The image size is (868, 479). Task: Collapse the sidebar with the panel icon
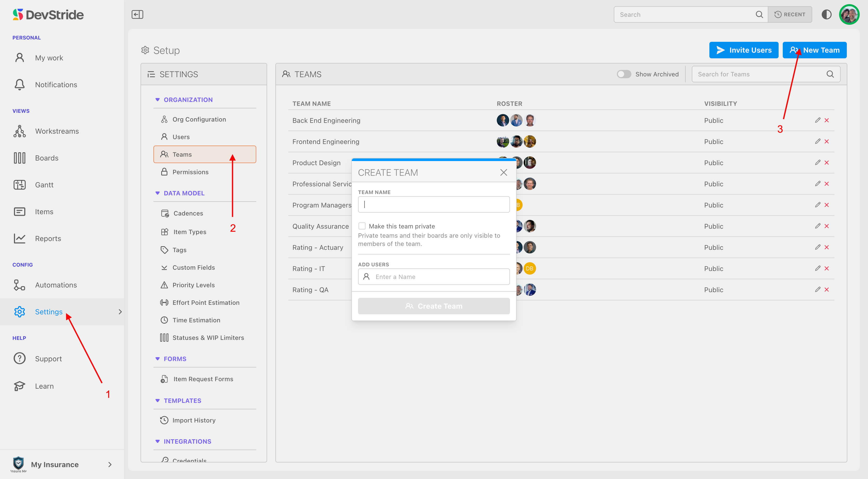pos(137,14)
